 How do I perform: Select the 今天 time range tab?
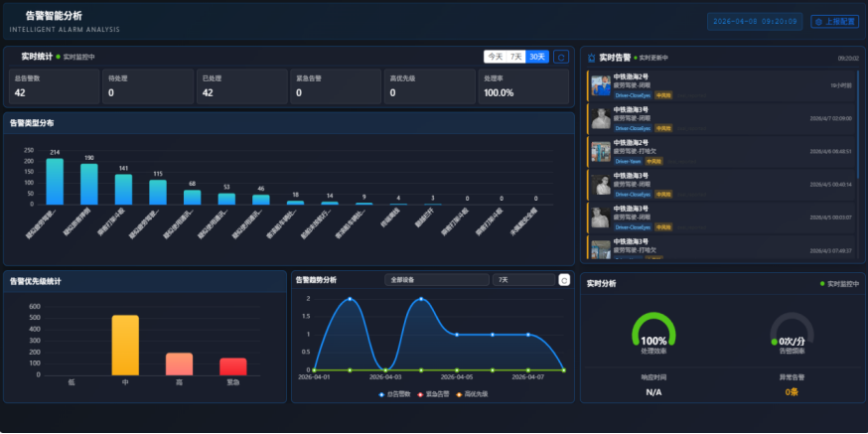[x=495, y=57]
